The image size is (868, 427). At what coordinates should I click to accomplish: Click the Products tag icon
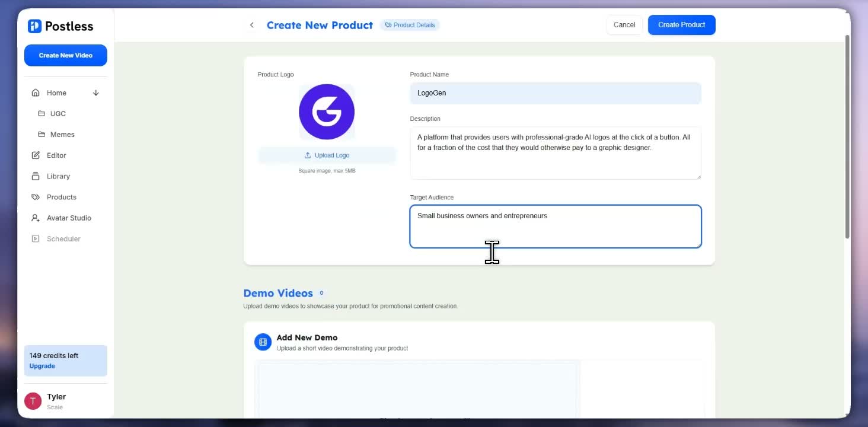click(x=36, y=197)
